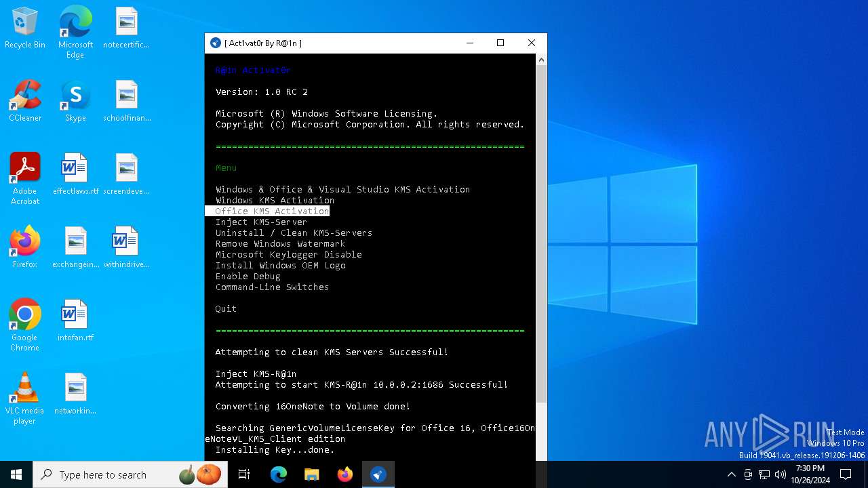Click the taskbar search box
Screen dimensions: 868x488
tap(131, 474)
